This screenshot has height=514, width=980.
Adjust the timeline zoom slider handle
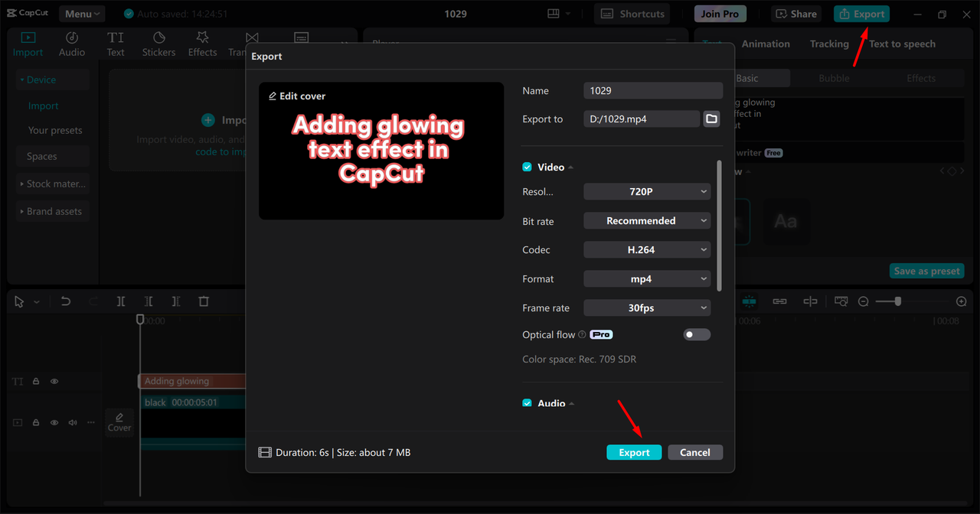[x=897, y=301]
